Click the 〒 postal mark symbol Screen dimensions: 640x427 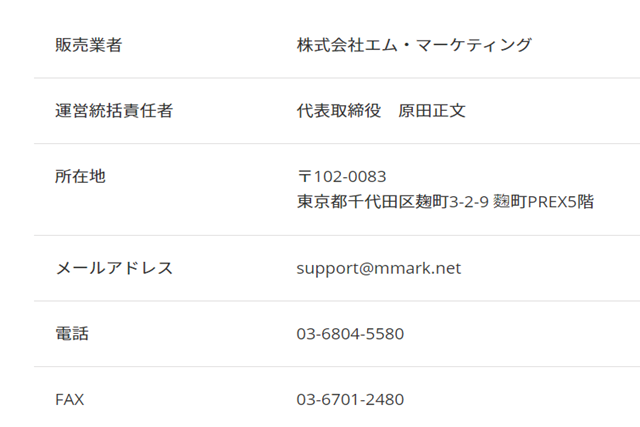[304, 177]
